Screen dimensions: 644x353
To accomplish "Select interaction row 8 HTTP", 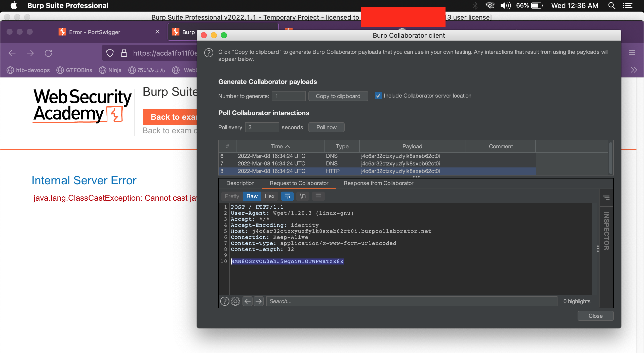I will (377, 171).
